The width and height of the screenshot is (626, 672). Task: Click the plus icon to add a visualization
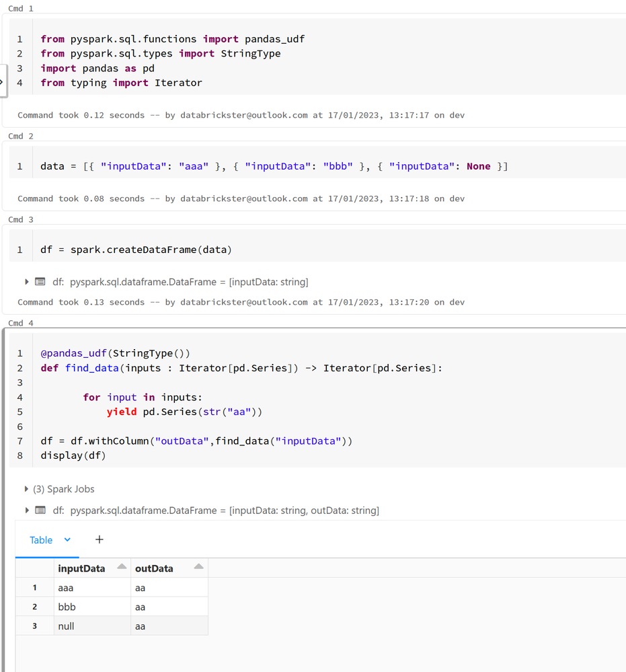coord(100,539)
